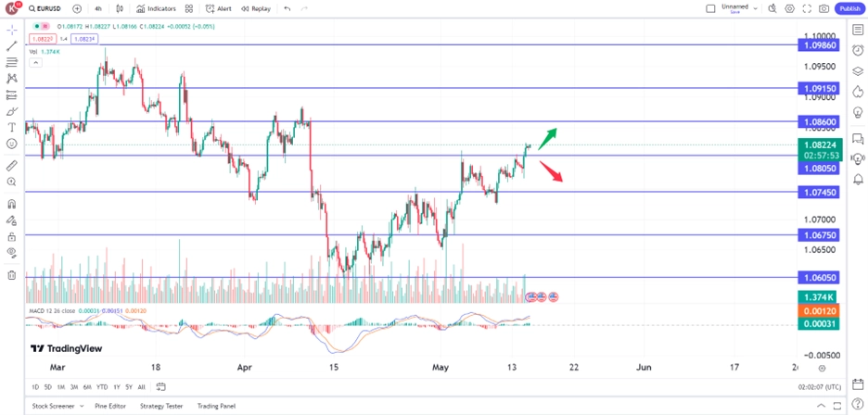Screen dimensions: 868x415
Task: Switch to the Trading Panel tab
Action: click(x=216, y=406)
